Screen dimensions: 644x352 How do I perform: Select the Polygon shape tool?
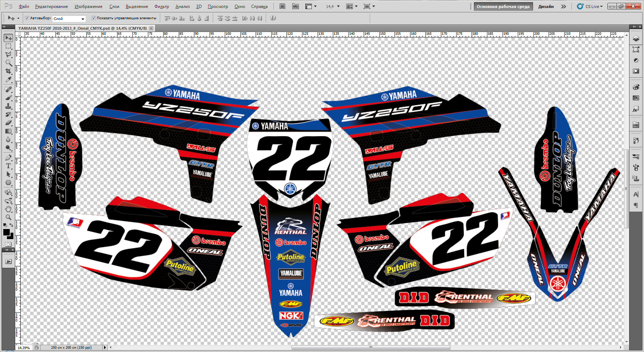point(8,183)
